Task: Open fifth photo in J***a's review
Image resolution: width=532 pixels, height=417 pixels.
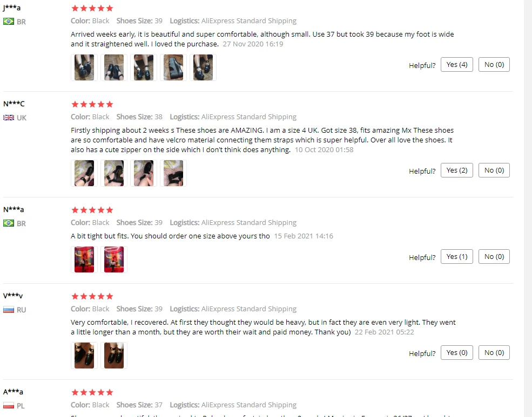Action: point(203,67)
